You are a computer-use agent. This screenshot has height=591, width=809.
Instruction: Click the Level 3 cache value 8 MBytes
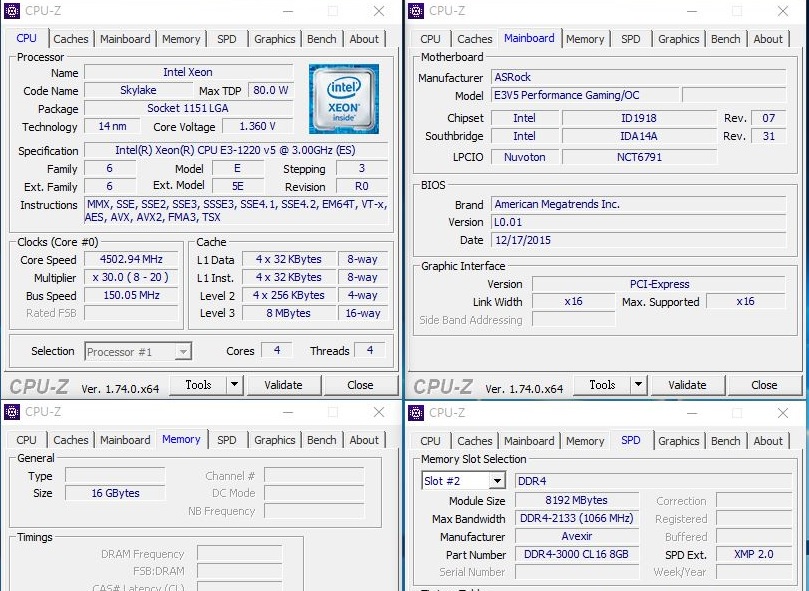click(288, 313)
